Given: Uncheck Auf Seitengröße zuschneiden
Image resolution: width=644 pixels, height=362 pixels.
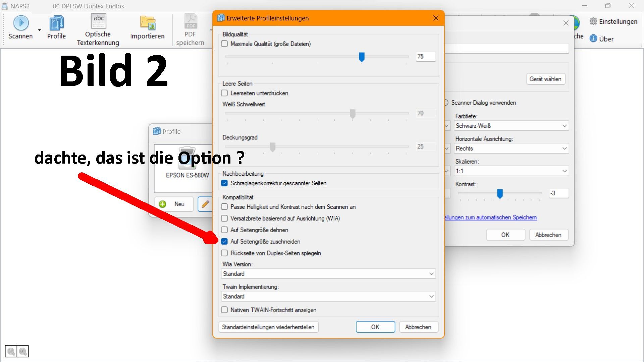Looking at the screenshot, I should tap(224, 241).
